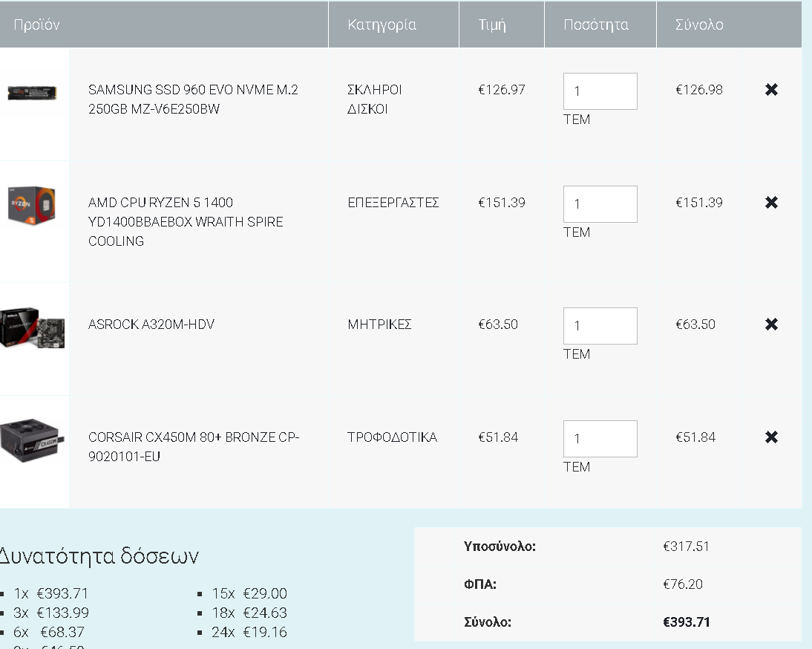Select the 3x €133.99 installment option
Image resolution: width=812 pixels, height=649 pixels.
click(x=51, y=613)
